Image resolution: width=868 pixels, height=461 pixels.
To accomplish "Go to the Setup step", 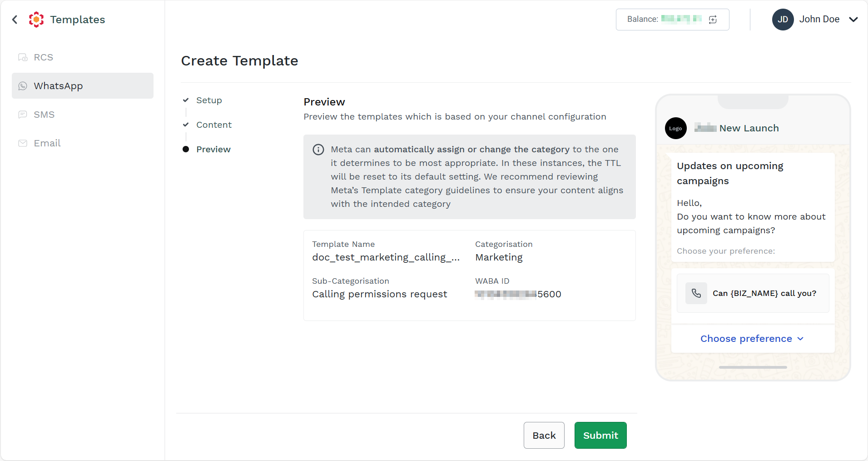I will pos(209,100).
